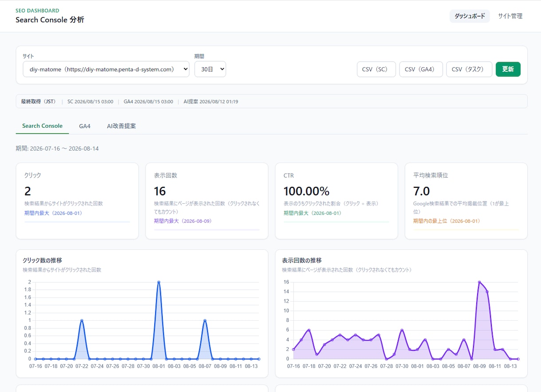Viewport: 541px width, 392px height.
Task: Export the CSV（タスク）file
Action: [x=469, y=69]
